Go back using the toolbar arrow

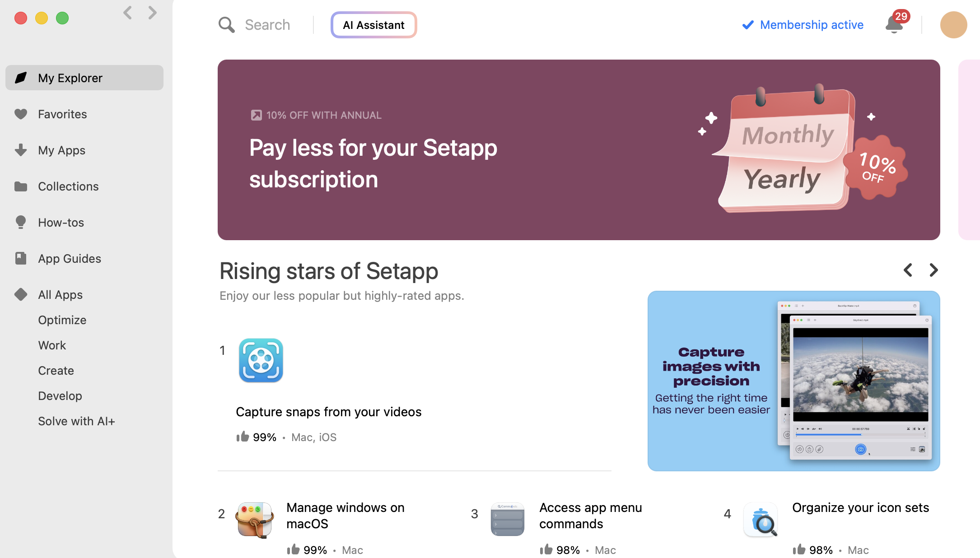[x=128, y=13]
